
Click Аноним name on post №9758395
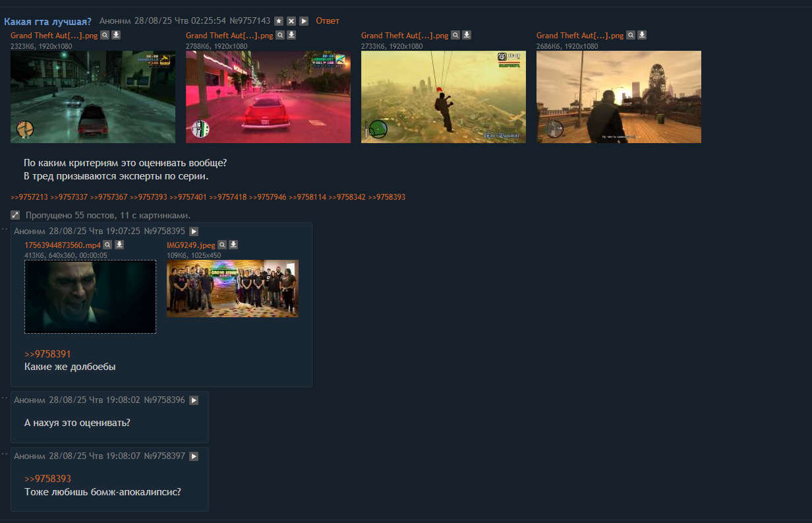click(30, 231)
